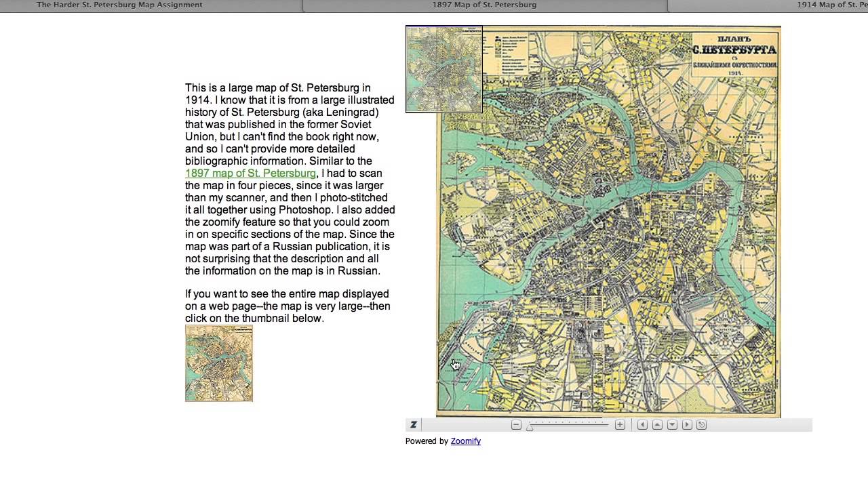The image size is (868, 488).
Task: Click the Zoomify Z logo icon
Action: (x=413, y=425)
